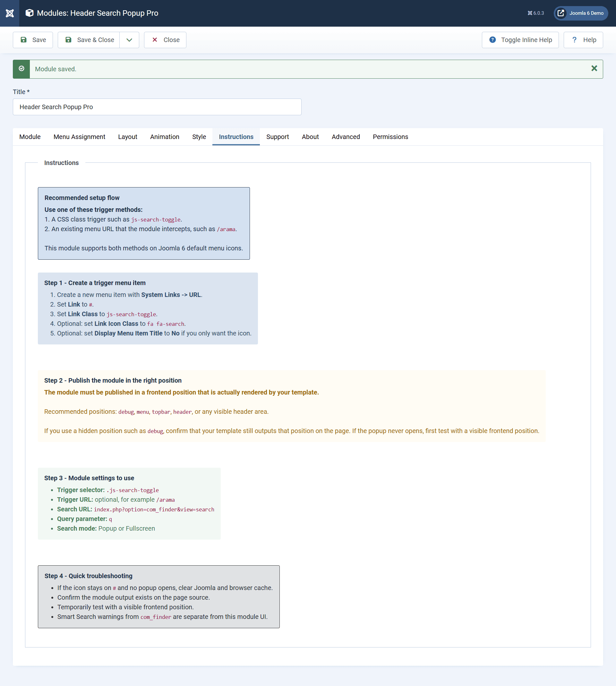Open the Menu Assignment tab
616x686 pixels.
pos(79,137)
